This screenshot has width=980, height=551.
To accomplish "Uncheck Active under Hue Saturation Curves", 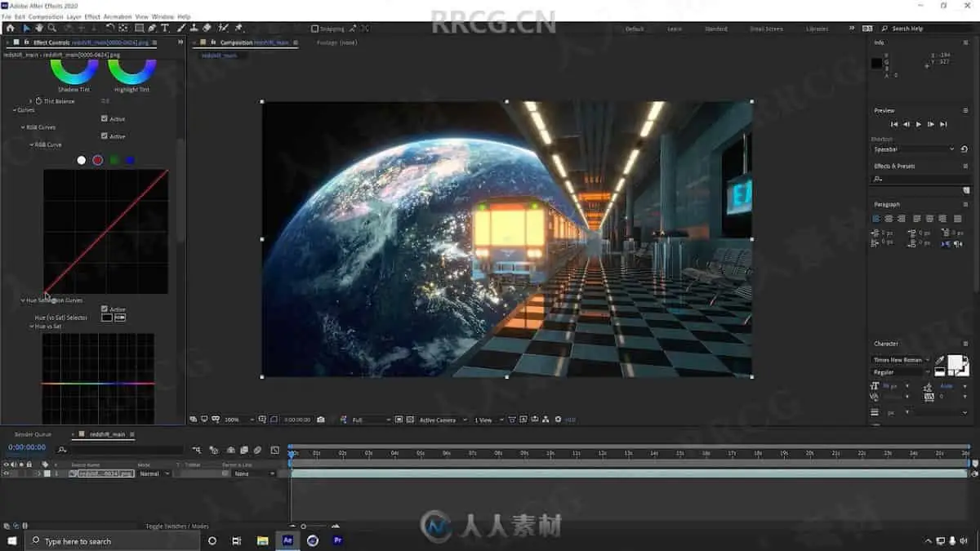I will coord(105,309).
